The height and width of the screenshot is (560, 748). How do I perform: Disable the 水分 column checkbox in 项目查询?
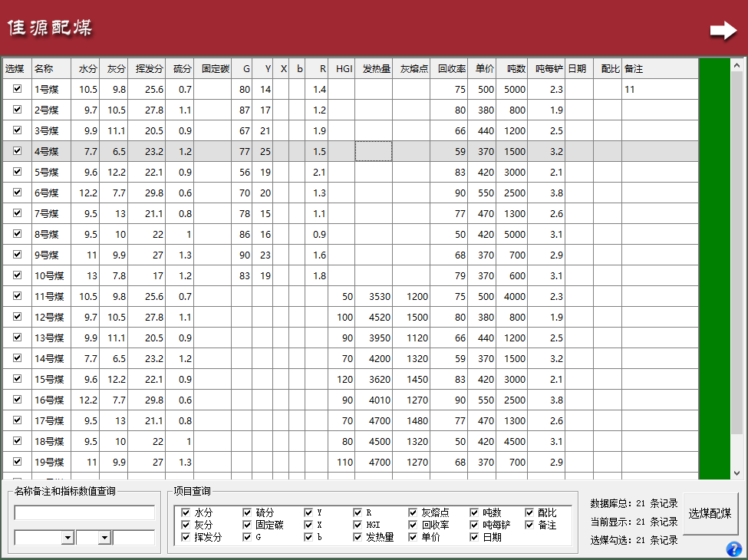click(x=186, y=512)
